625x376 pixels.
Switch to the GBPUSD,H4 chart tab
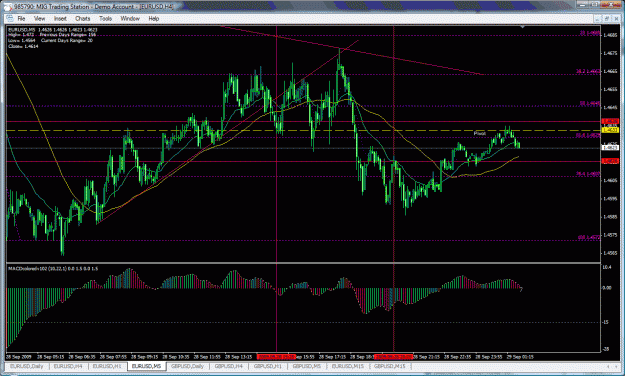229,366
